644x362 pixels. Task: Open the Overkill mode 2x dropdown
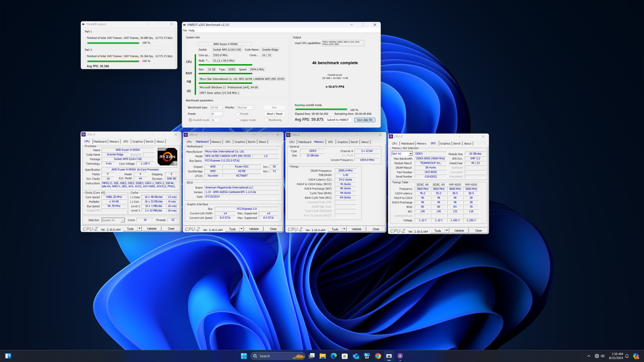click(x=216, y=120)
